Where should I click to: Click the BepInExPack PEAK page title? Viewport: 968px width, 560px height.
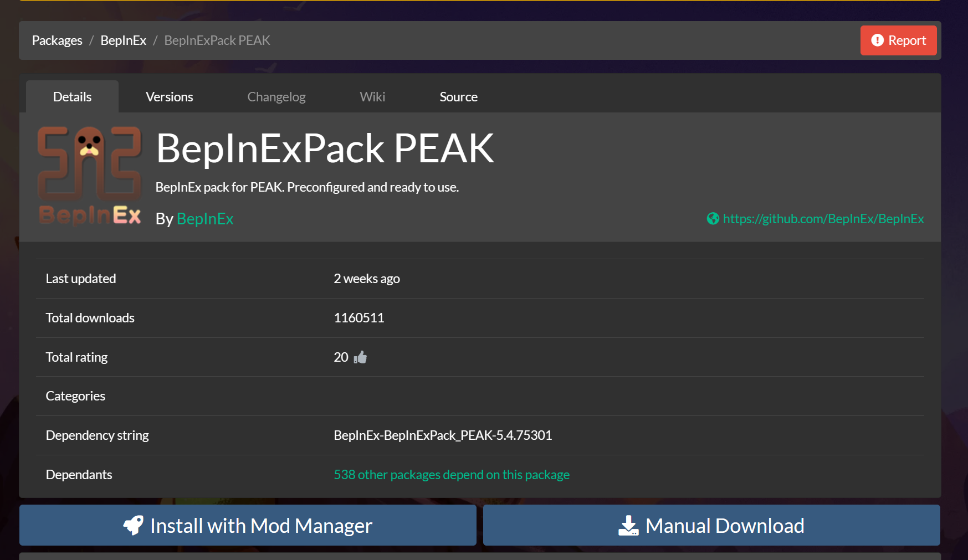(325, 148)
